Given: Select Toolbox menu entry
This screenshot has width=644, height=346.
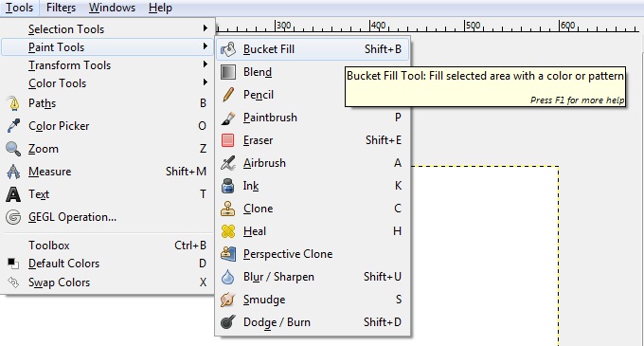Looking at the screenshot, I should click(x=108, y=246).
